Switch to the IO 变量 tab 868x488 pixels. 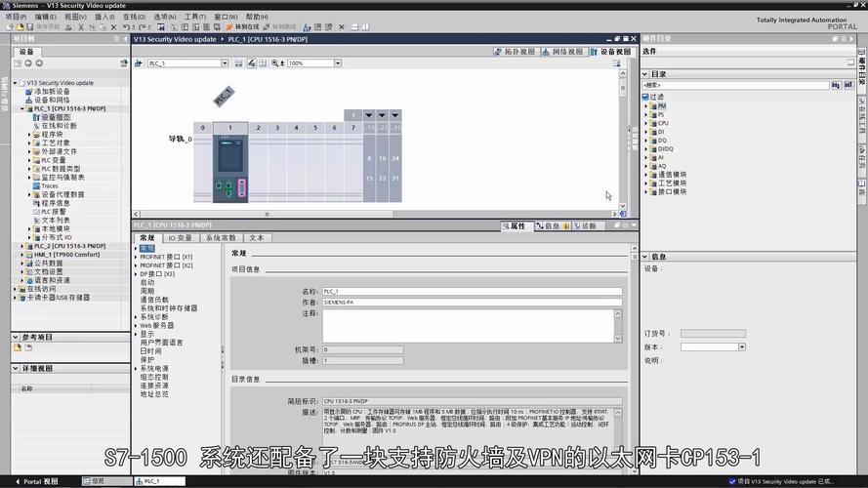pyautogui.click(x=180, y=238)
